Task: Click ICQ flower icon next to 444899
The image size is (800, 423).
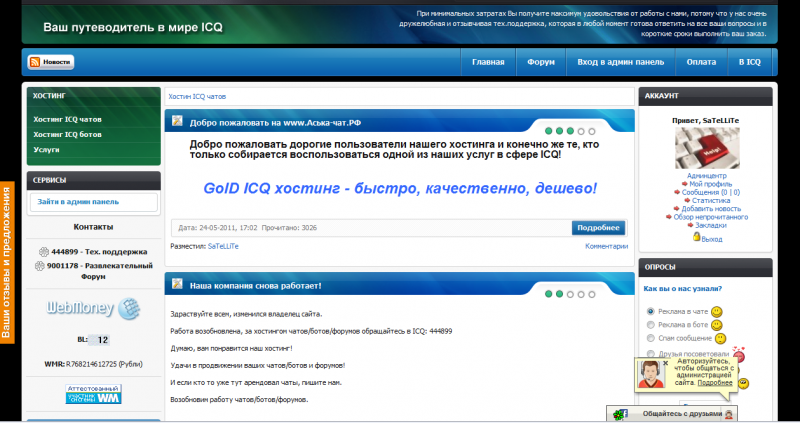Action: click(44, 252)
